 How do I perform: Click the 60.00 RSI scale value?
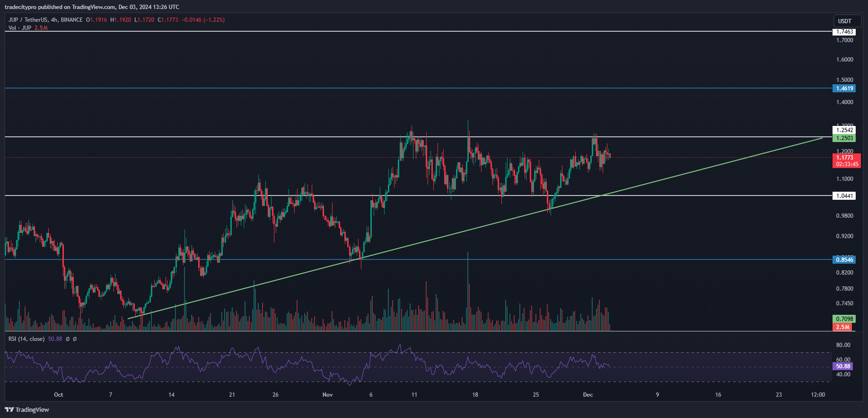click(x=843, y=360)
